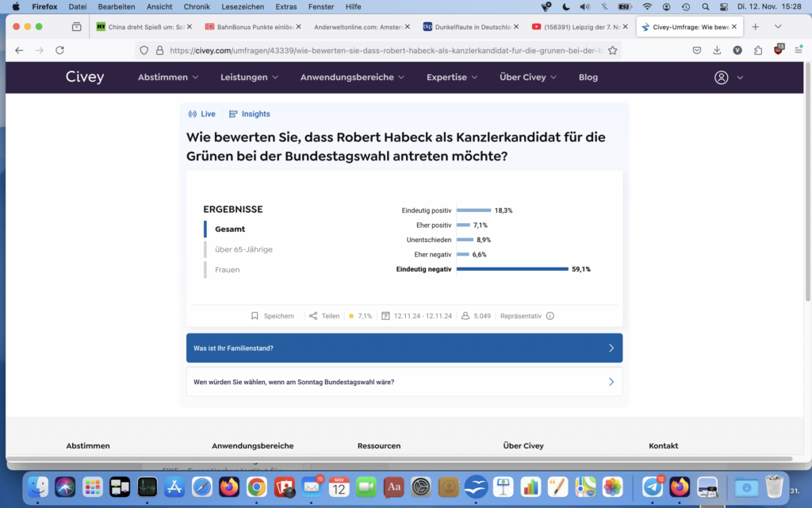Open the Blog link
Image resolution: width=812 pixels, height=508 pixels.
[588, 78]
